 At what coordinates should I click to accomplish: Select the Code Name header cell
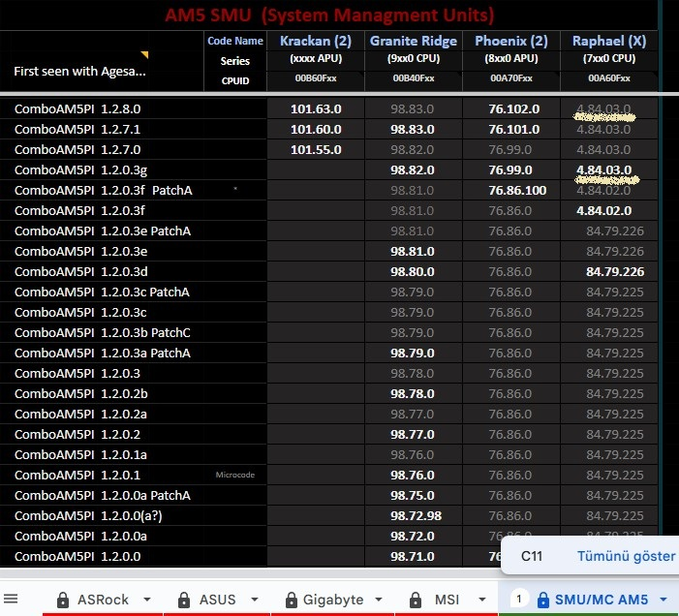click(235, 41)
